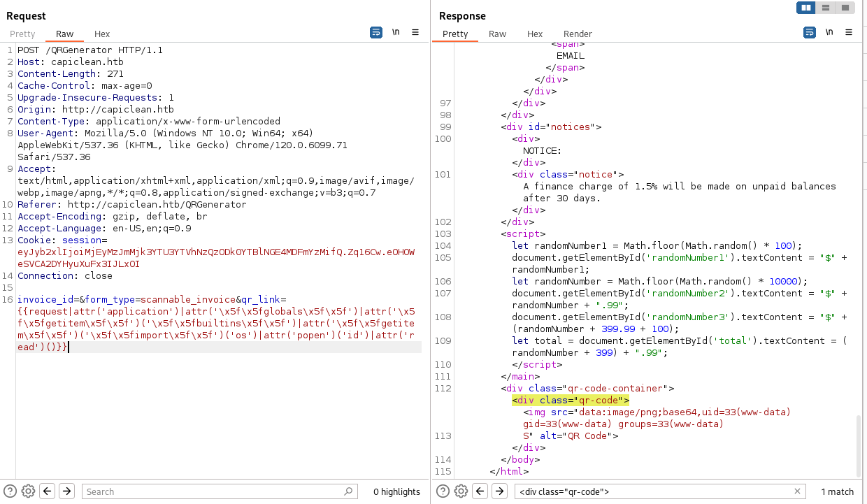Viewport: 867px width, 504px height.
Task: Open help icon under Response panel
Action: coord(442,491)
